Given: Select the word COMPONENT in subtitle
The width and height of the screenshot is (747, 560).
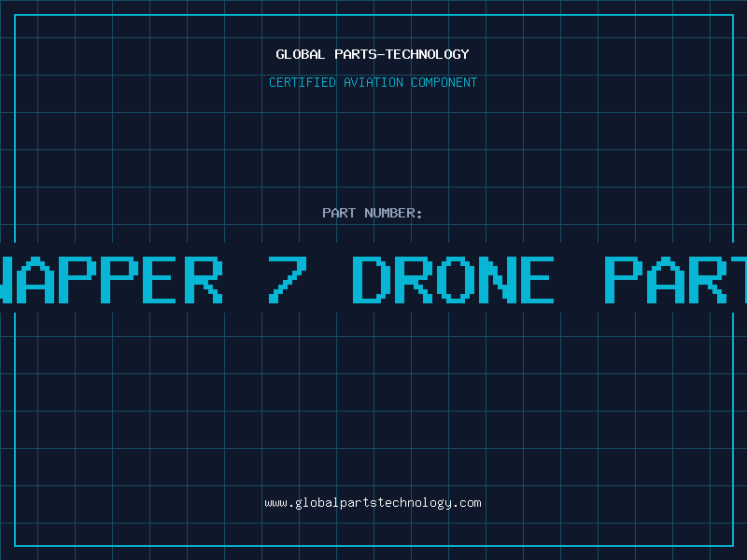Looking at the screenshot, I should click(444, 82).
